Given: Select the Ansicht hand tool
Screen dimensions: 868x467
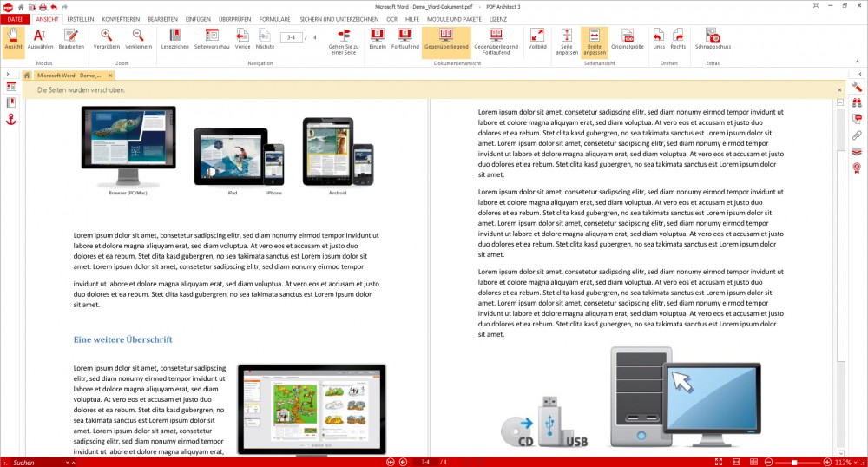Looking at the screenshot, I should [13, 40].
